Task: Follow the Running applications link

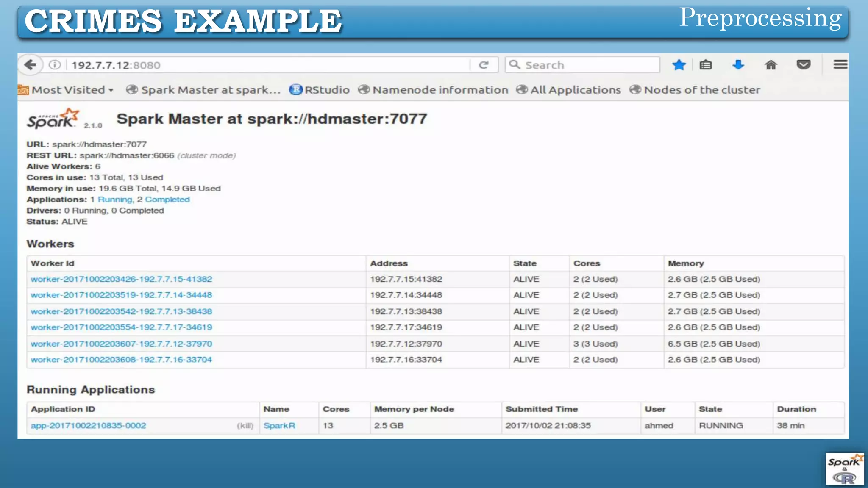Action: click(x=115, y=200)
